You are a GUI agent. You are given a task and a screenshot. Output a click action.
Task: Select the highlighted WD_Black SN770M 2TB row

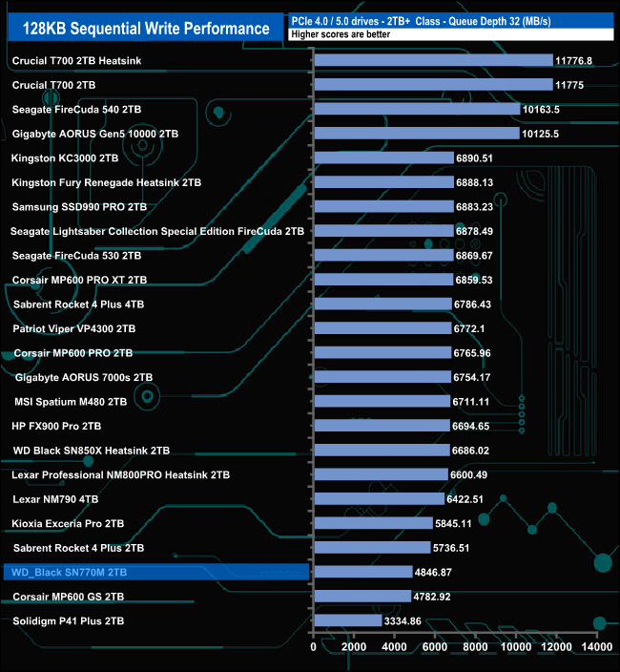(156, 572)
